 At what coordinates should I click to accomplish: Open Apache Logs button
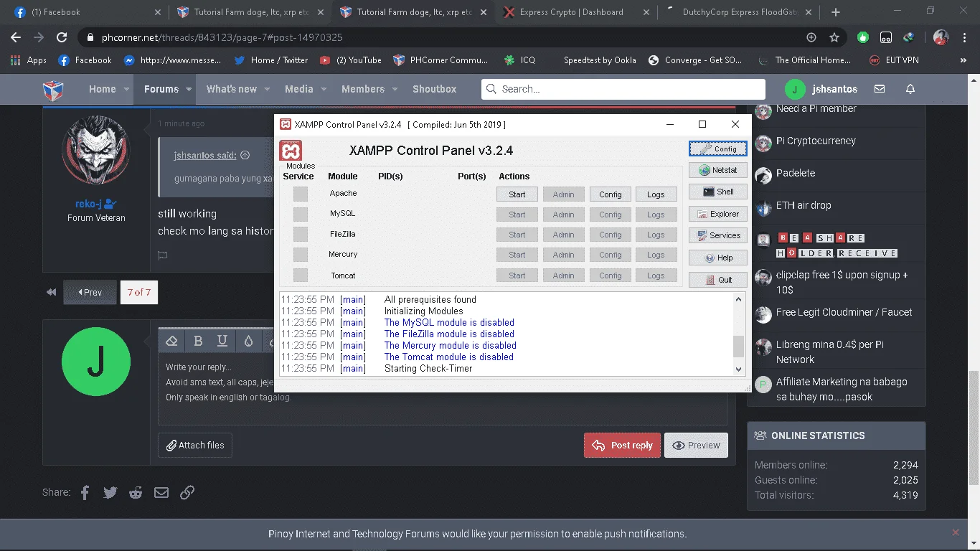pos(656,194)
